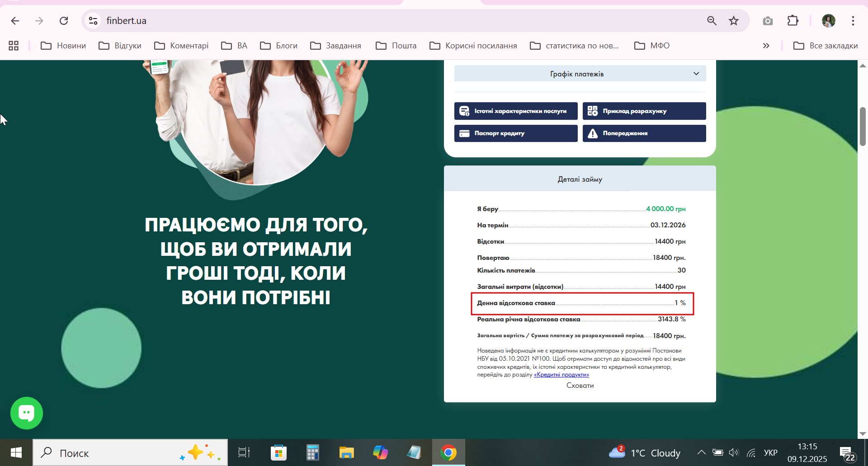This screenshot has width=868, height=466.
Task: Open the notification center with 22 alerts
Action: tap(847, 453)
